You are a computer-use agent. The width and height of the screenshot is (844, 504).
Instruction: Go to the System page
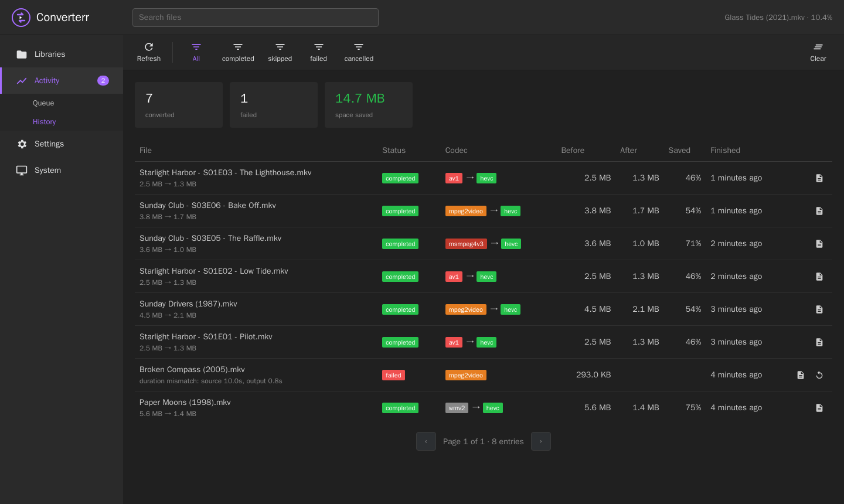pos(62,171)
